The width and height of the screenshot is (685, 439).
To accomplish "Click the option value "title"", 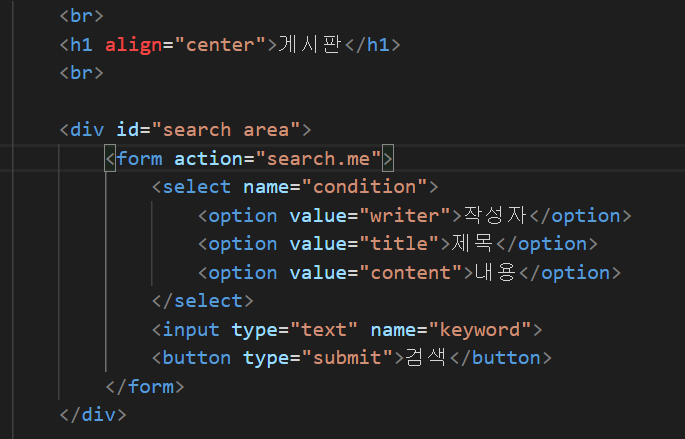I will click(x=399, y=244).
